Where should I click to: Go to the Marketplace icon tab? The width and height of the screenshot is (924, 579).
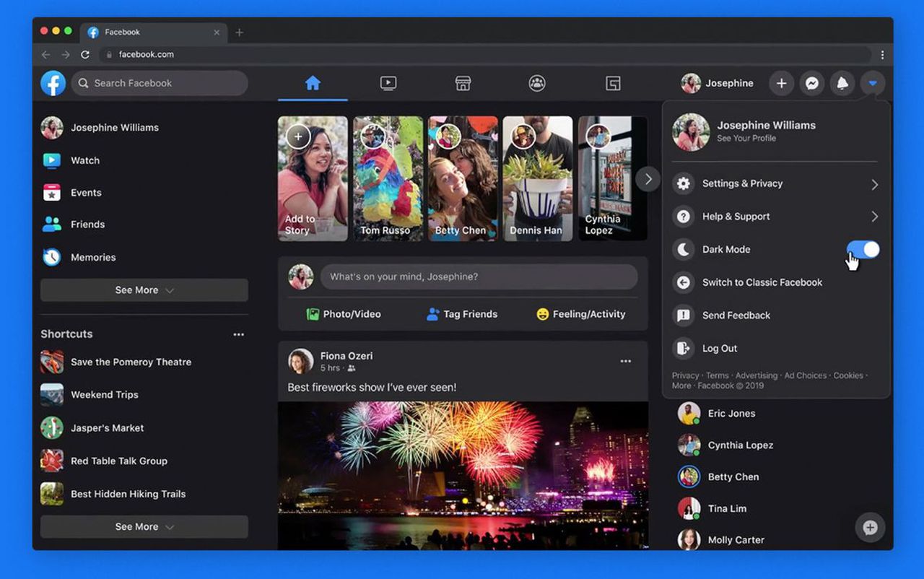coord(463,84)
